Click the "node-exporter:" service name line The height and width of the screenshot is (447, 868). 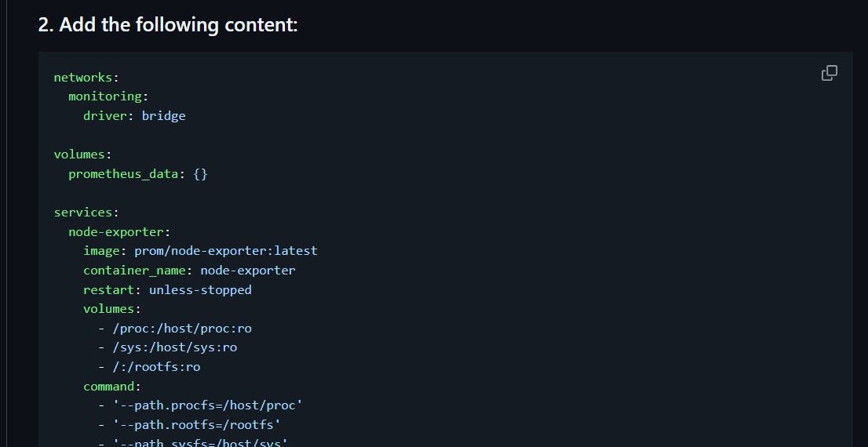click(x=119, y=232)
